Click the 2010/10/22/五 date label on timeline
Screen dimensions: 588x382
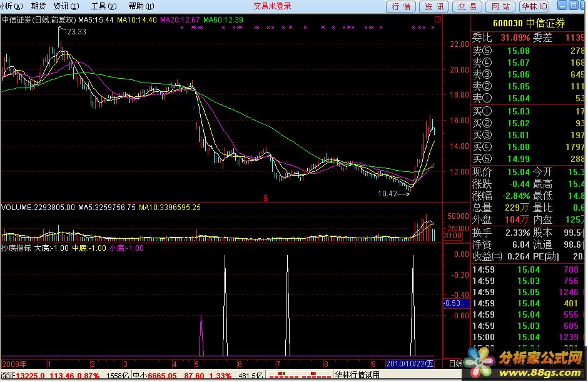click(410, 364)
